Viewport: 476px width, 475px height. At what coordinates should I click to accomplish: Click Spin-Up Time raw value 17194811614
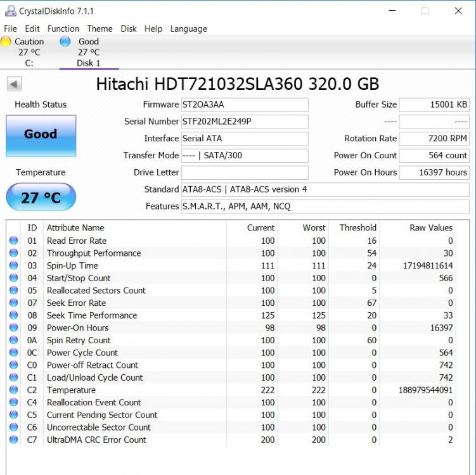click(428, 266)
